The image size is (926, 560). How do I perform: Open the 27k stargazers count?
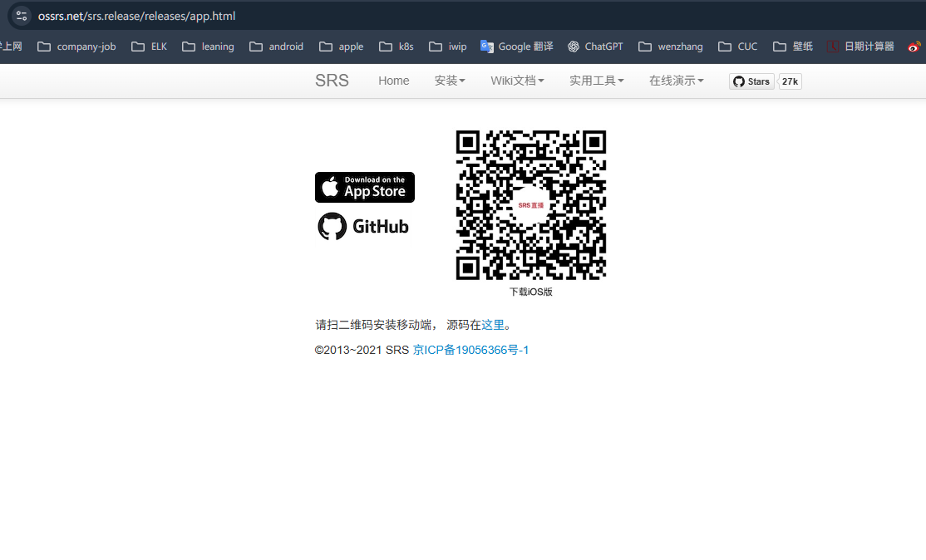click(791, 81)
